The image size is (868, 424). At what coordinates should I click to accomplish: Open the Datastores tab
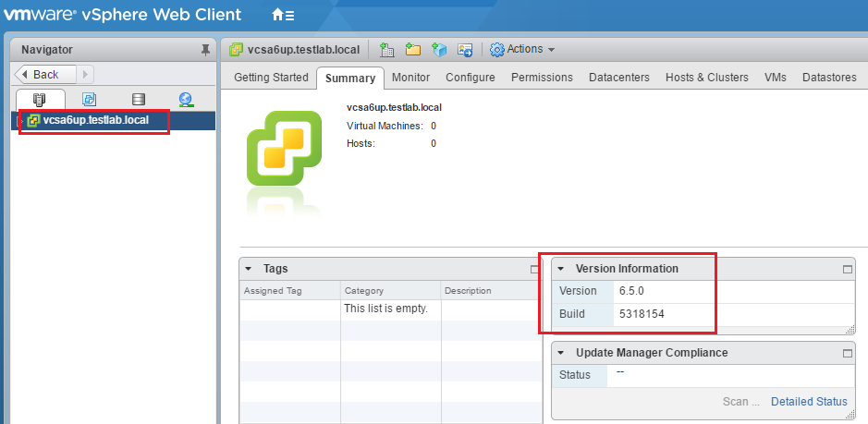[x=829, y=78]
